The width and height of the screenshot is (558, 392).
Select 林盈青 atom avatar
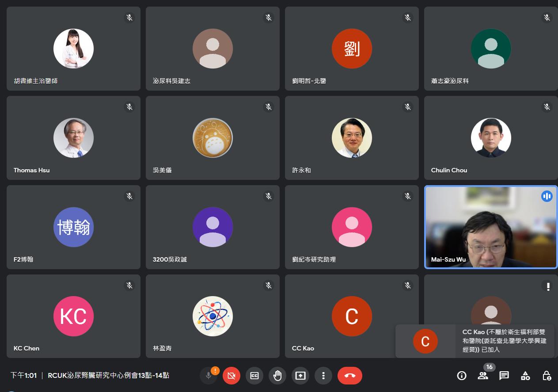(x=213, y=316)
